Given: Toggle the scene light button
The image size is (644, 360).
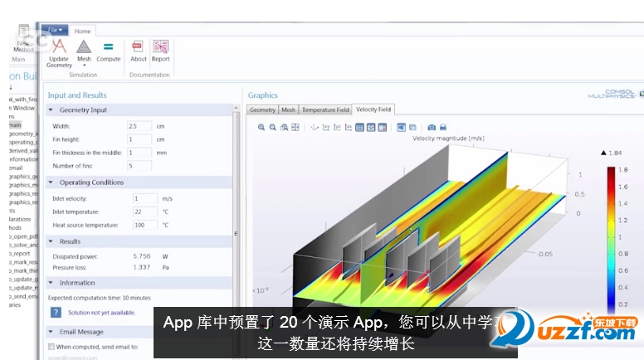Looking at the screenshot, I should pos(402,127).
